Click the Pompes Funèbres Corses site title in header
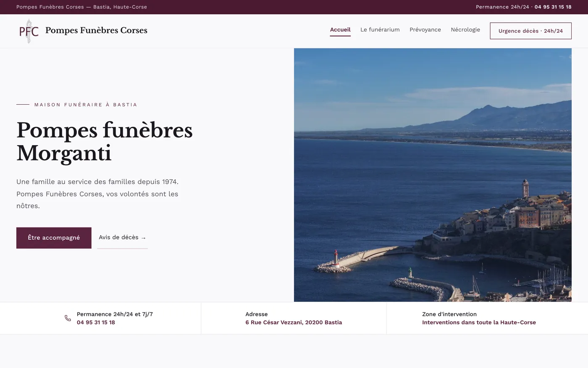588x368 pixels. (x=96, y=30)
